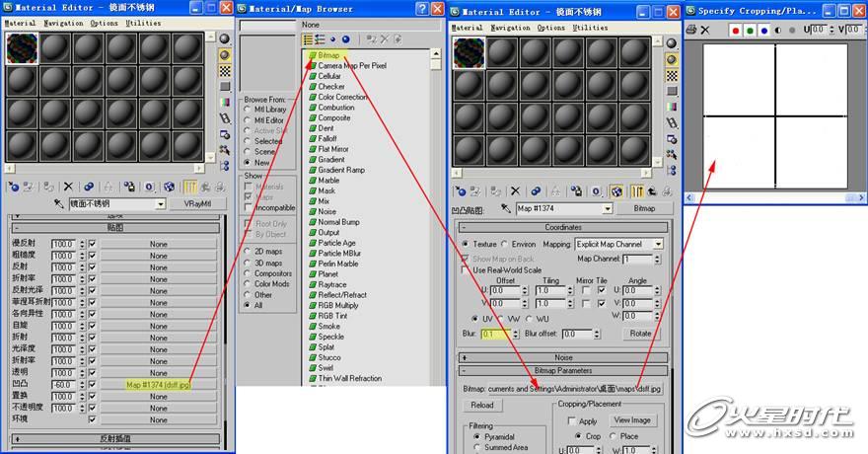868x454 pixels.
Task: Select 2D maps radio in Map Browser
Action: click(248, 252)
